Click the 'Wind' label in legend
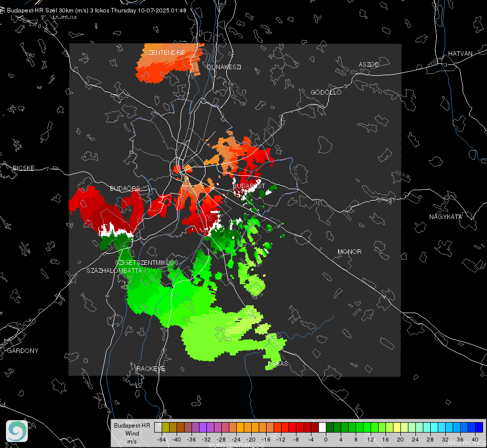The image size is (487, 448). pyautogui.click(x=132, y=434)
